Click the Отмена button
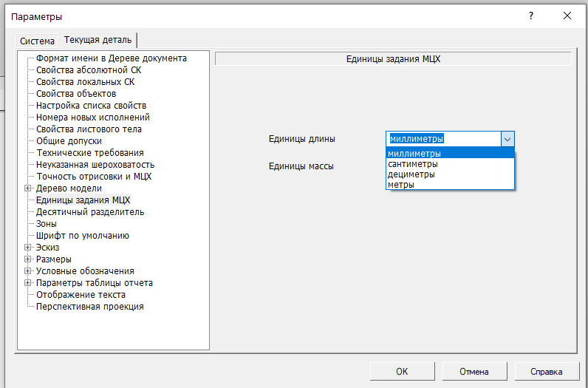The image size is (588, 388). tap(474, 372)
